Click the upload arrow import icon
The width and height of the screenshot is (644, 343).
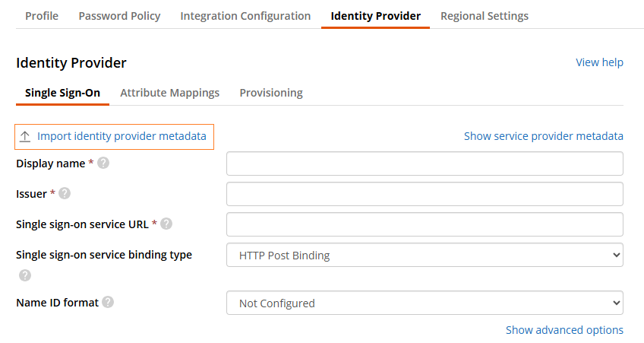[x=25, y=136]
